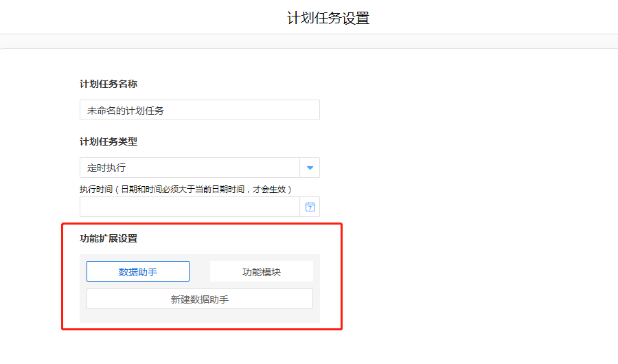The width and height of the screenshot is (618, 364).
Task: Switch to the 功能模块 tab
Action: point(261,271)
